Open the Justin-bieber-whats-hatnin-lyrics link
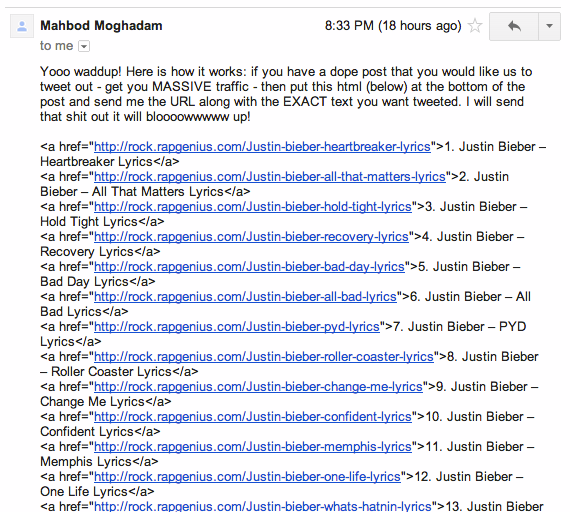Screen dimensions: 570x512 [x=262, y=506]
